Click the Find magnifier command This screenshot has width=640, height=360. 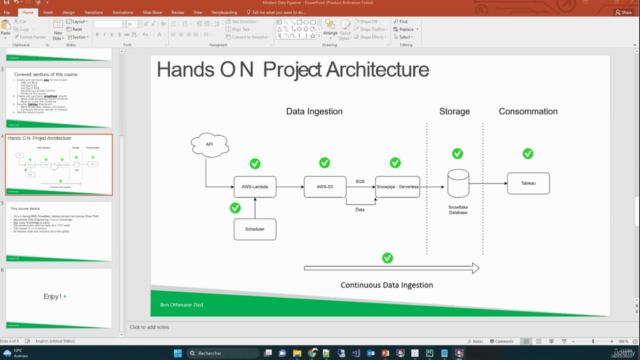tap(400, 21)
